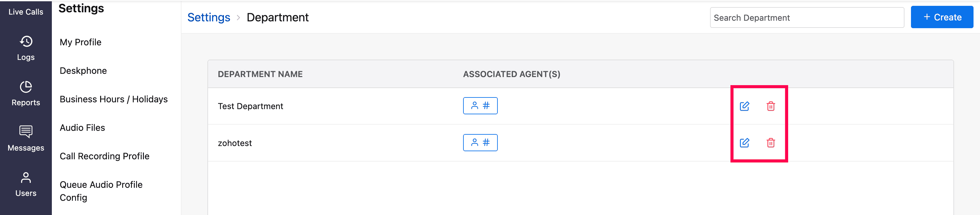This screenshot has width=980, height=215.
Task: Select Live Calls in sidebar
Action: pos(26,12)
